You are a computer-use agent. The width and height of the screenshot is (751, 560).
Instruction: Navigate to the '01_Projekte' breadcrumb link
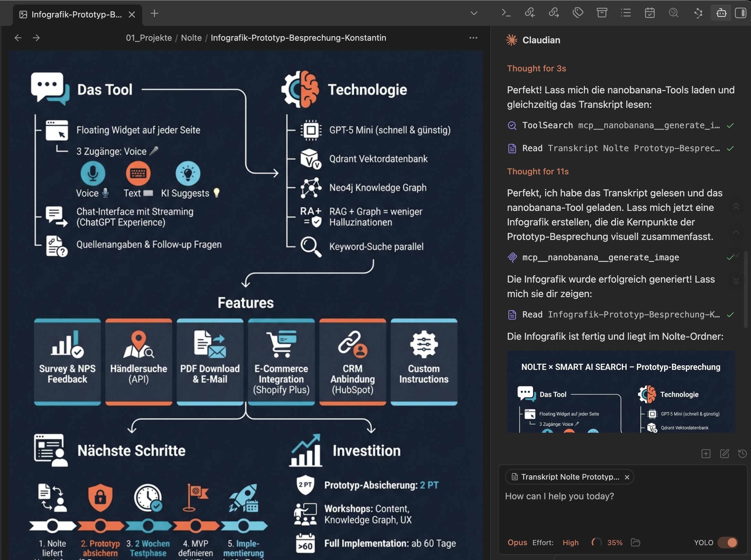click(149, 38)
